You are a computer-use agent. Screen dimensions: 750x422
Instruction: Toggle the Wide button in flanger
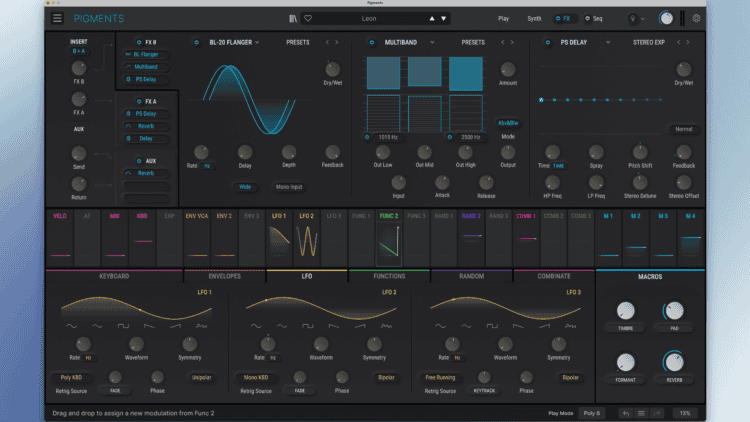245,187
